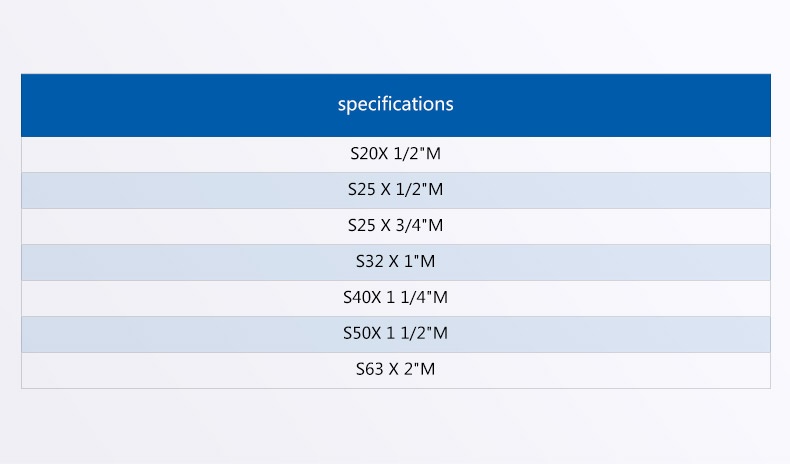
Task: Pick the S63 X 2"M specification
Action: [x=396, y=370]
